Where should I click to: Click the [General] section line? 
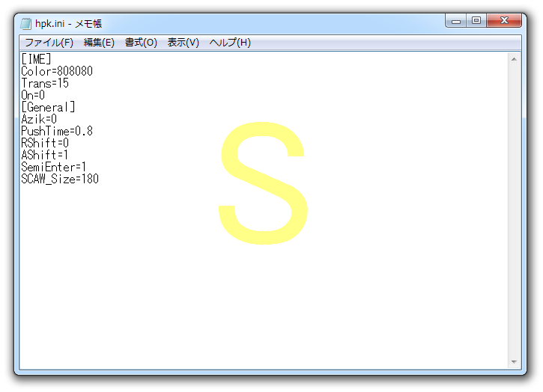click(48, 107)
